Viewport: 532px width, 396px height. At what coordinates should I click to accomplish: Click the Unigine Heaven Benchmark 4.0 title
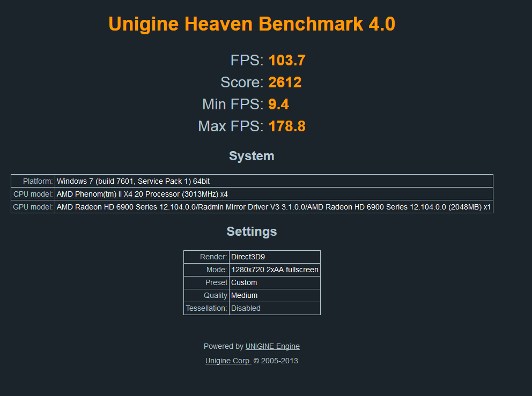point(252,24)
